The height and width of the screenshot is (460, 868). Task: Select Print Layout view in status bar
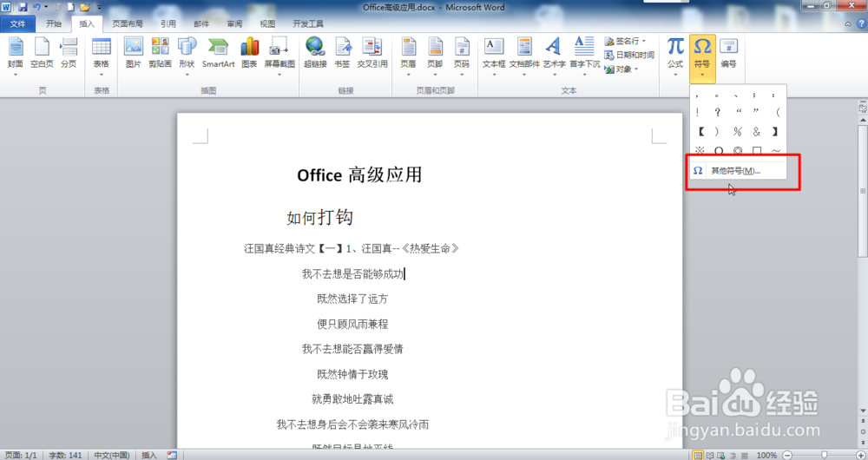click(699, 455)
